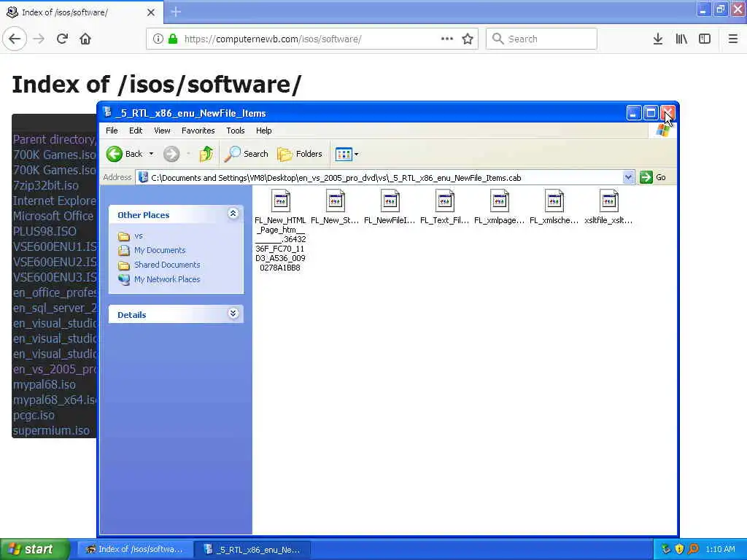Switch to _5_RTL_x86_enu_Ne... taskbar item

(x=253, y=549)
